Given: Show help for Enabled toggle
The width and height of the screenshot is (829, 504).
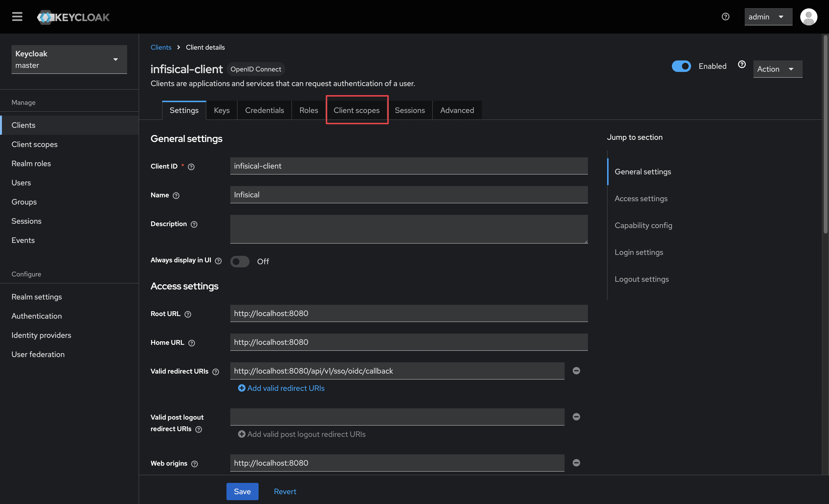Looking at the screenshot, I should pos(741,64).
